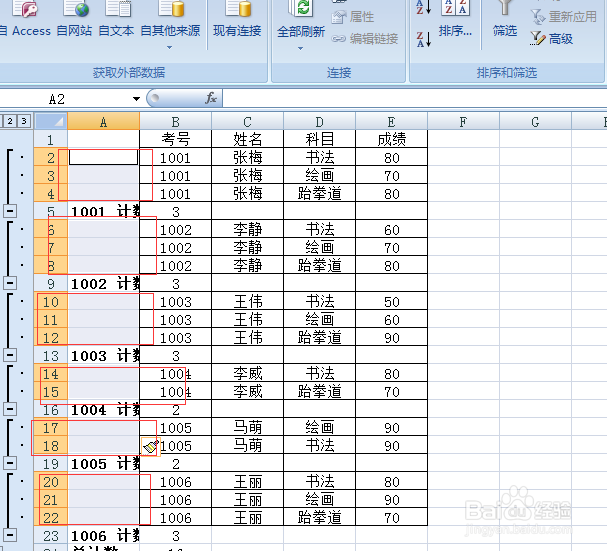Screen dimensions: 607x551
Task: Toggle the 筛选 filter funnel
Action: pos(504,19)
